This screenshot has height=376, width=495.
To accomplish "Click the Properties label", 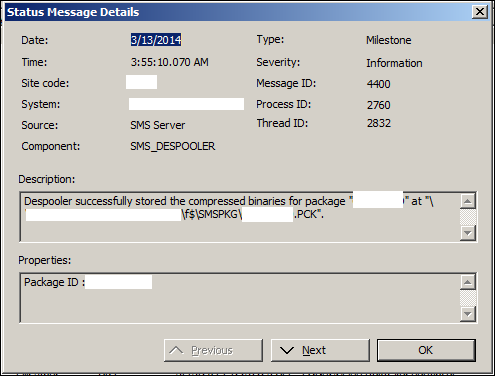I will coord(45,260).
